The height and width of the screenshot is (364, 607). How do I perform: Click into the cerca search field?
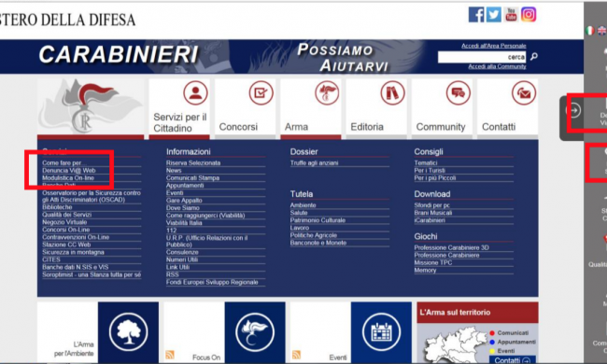click(x=482, y=57)
